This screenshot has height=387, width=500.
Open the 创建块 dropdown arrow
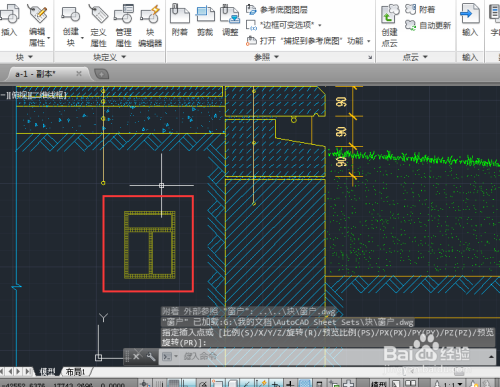82,38
